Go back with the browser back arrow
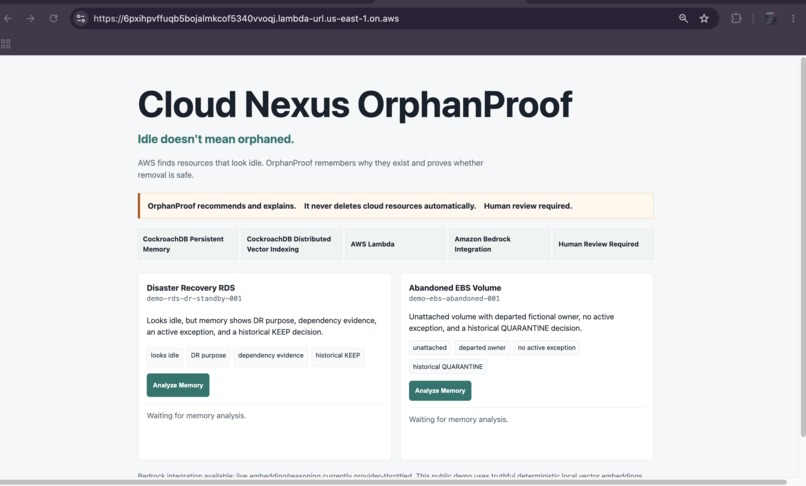 [8, 19]
